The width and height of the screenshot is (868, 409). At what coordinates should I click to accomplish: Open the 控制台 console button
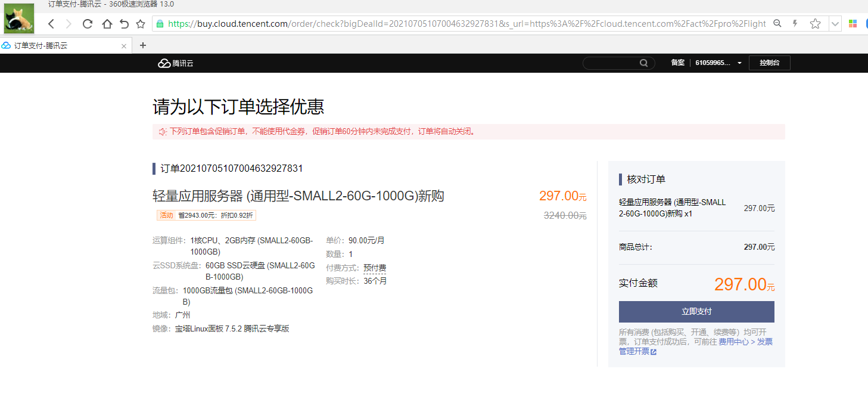[769, 63]
